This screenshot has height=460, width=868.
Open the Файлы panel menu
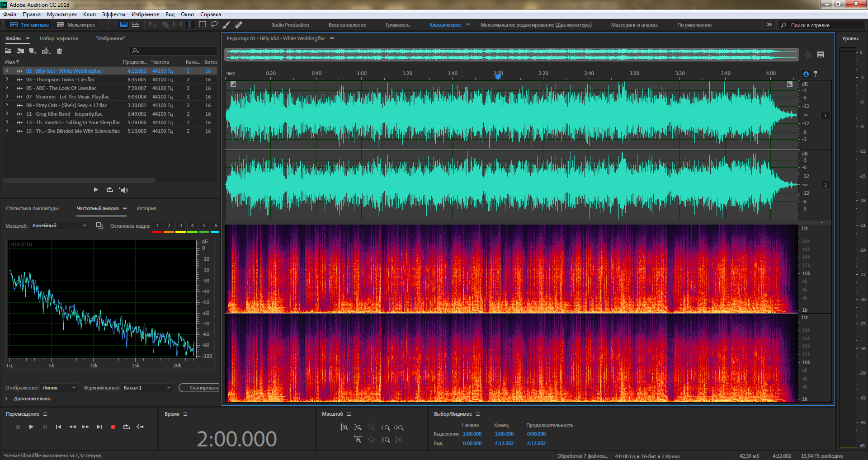point(28,39)
